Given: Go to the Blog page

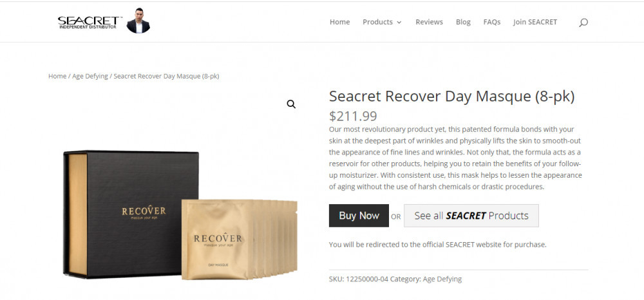Looking at the screenshot, I should click(x=463, y=22).
